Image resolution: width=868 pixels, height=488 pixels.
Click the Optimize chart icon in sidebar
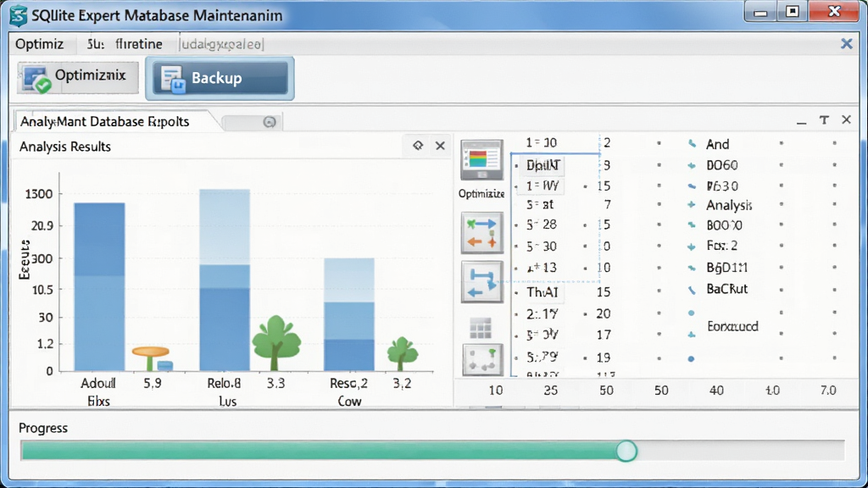tap(481, 160)
